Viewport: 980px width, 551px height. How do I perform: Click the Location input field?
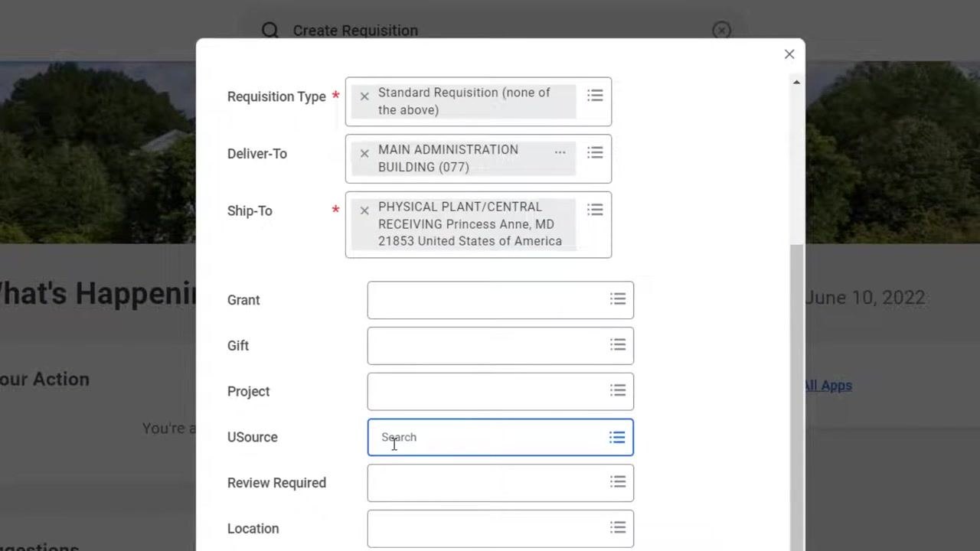click(x=501, y=529)
